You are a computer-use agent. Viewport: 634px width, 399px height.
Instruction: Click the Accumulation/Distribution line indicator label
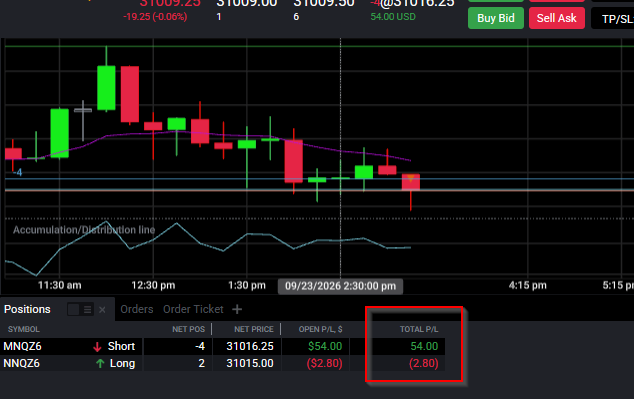point(84,230)
